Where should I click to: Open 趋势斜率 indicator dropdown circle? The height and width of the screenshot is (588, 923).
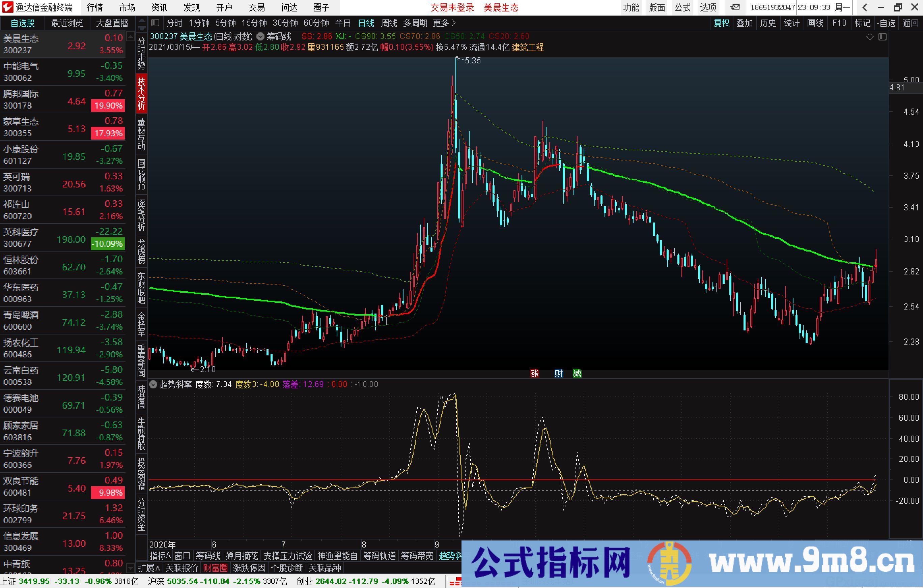point(153,384)
